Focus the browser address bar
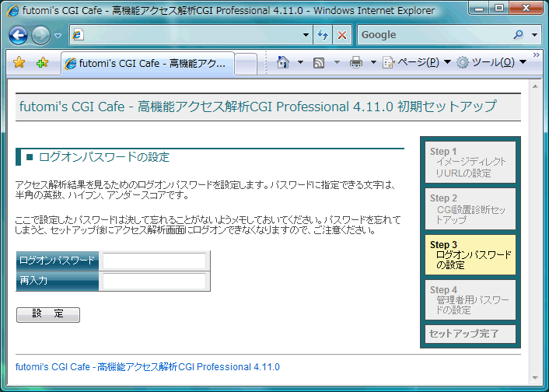 (191, 35)
